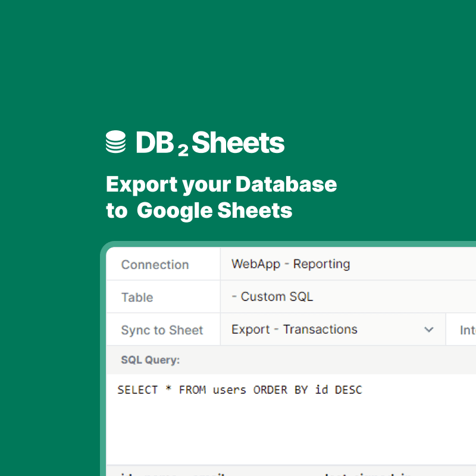
Task: Click the 'Table' row label
Action: (137, 297)
